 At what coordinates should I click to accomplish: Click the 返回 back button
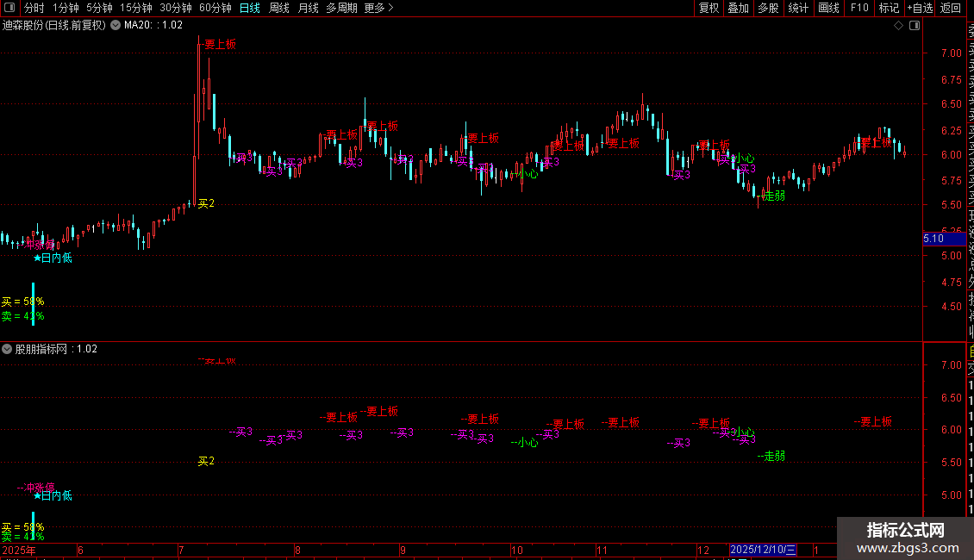pos(951,8)
